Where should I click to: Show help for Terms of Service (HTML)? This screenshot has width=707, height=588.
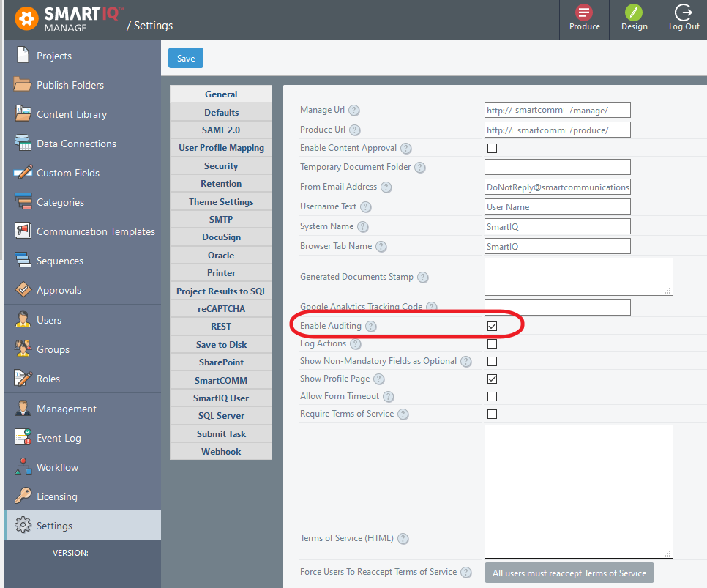[x=403, y=539]
